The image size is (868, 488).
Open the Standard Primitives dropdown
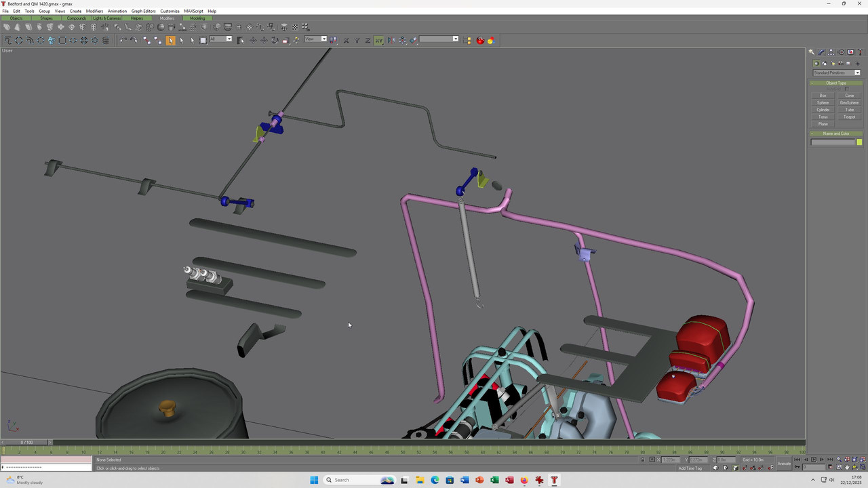click(836, 73)
